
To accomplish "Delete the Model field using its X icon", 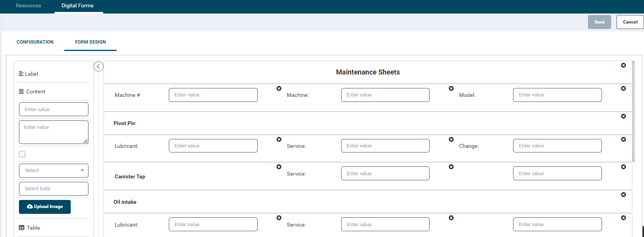I will tap(623, 89).
